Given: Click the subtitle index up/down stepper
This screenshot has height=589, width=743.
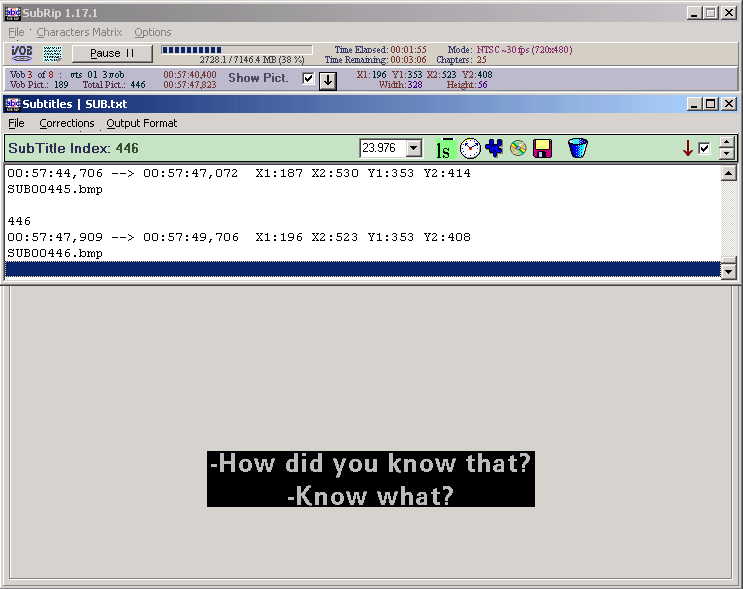Looking at the screenshot, I should (x=727, y=148).
